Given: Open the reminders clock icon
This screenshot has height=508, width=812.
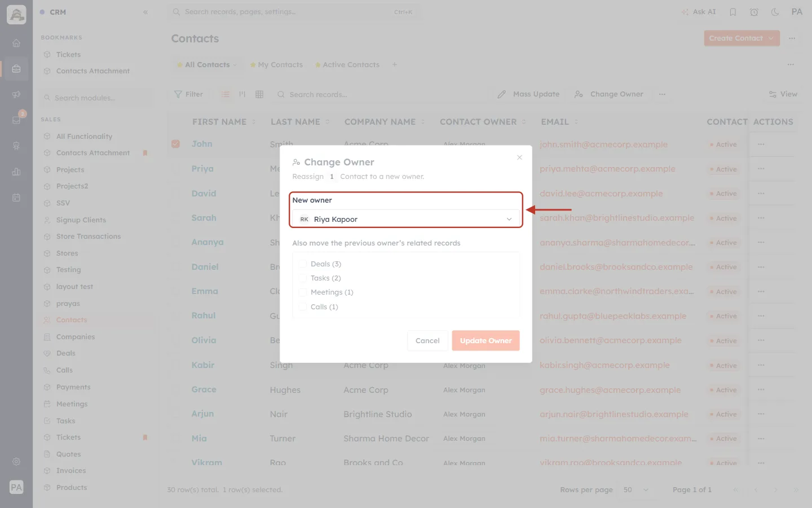Looking at the screenshot, I should (x=754, y=12).
